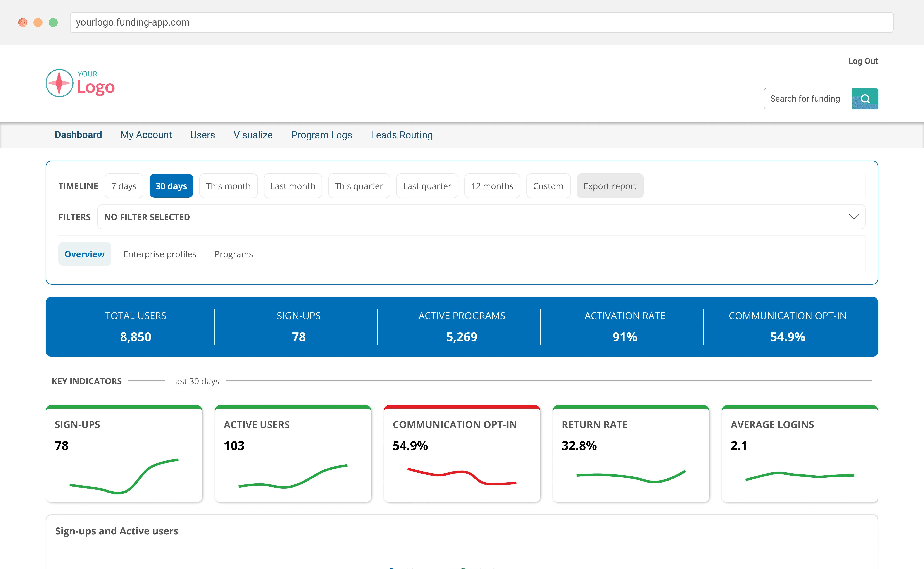Click the Log Out link
This screenshot has height=569, width=924.
click(863, 61)
